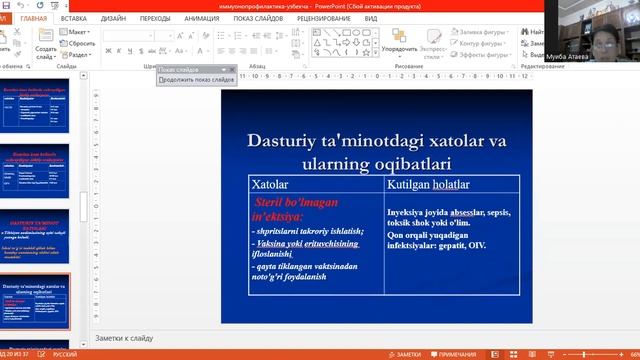Open Упорядочить arrange dropdown
This screenshot has height=360, width=640.
[x=399, y=44]
